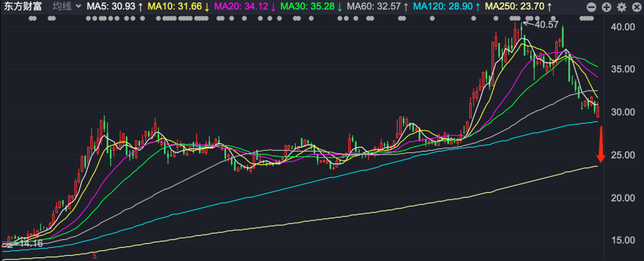
Task: Click the 20.00 price axis label
Action: click(624, 198)
